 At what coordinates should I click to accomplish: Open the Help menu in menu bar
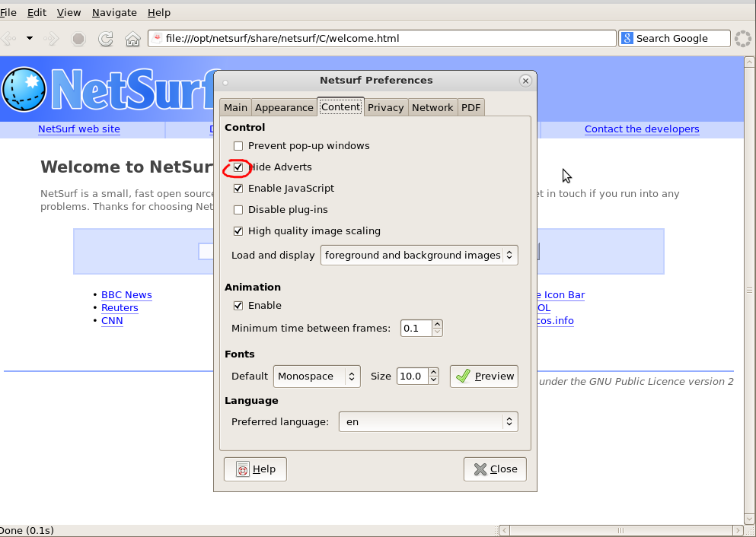pos(159,12)
